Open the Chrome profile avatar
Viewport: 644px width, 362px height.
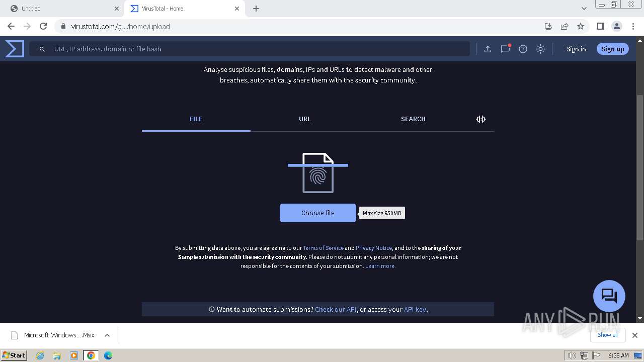(x=616, y=26)
